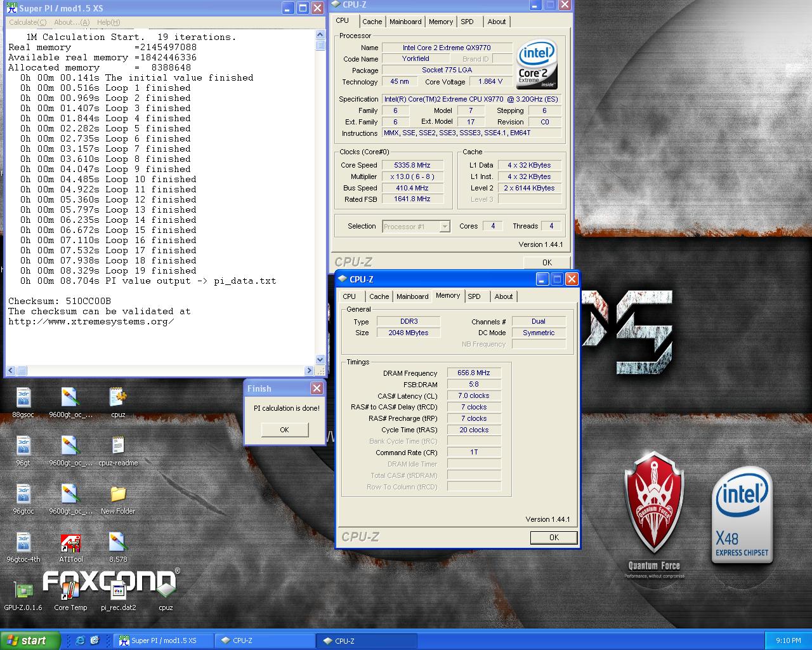Screen dimensions: 812x650
Task: Click OK in the Finish dialog
Action: (284, 430)
